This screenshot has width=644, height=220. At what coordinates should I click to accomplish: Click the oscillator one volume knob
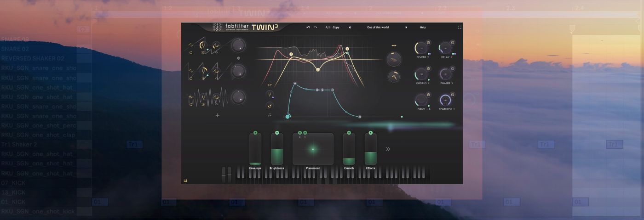click(x=238, y=45)
